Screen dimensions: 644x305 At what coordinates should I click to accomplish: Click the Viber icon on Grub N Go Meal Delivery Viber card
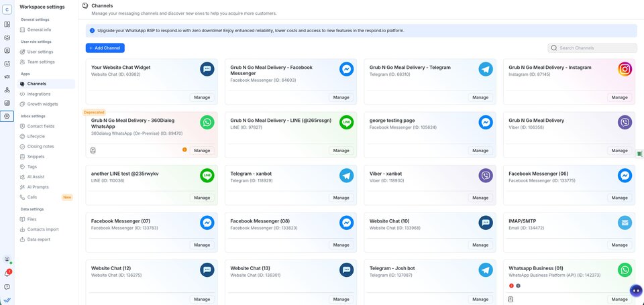(x=625, y=122)
